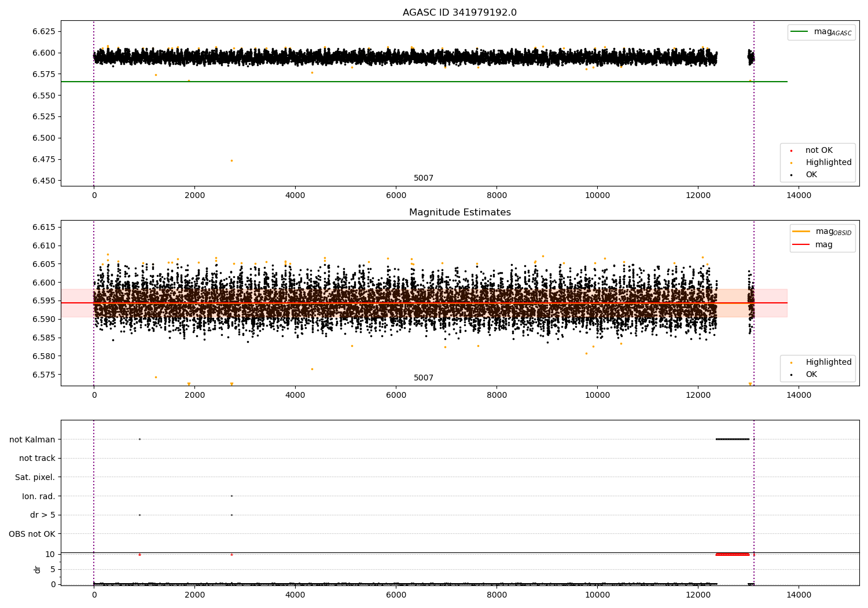Click the 'not track' y-axis label
Screen dimensions: 868x608
[37, 458]
